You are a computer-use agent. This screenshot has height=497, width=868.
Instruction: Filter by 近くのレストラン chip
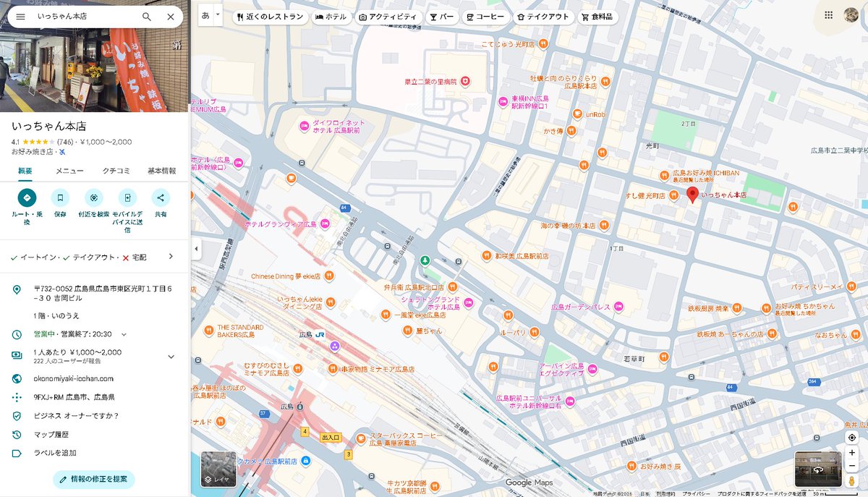click(269, 17)
